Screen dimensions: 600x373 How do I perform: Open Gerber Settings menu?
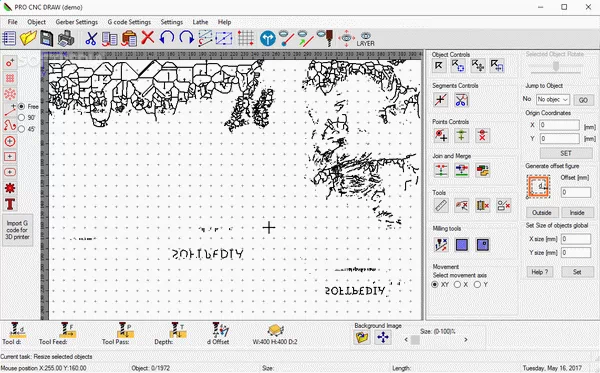[77, 22]
